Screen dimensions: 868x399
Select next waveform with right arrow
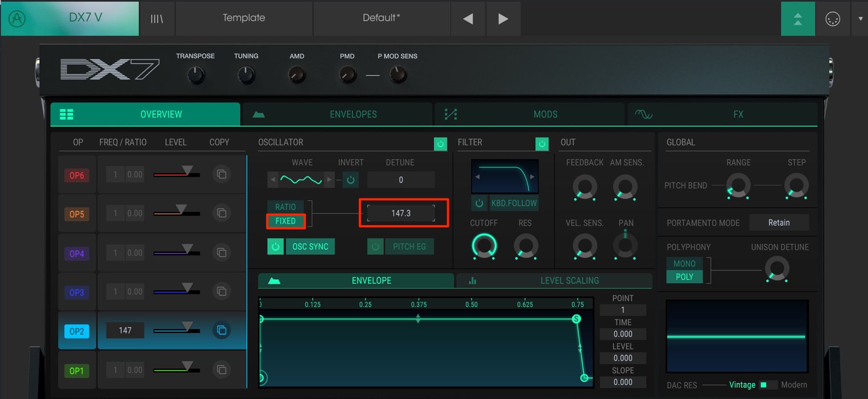(x=328, y=180)
